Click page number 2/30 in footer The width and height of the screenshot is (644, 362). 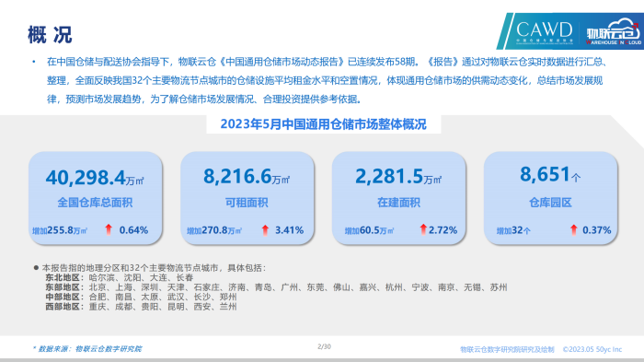[x=324, y=346]
